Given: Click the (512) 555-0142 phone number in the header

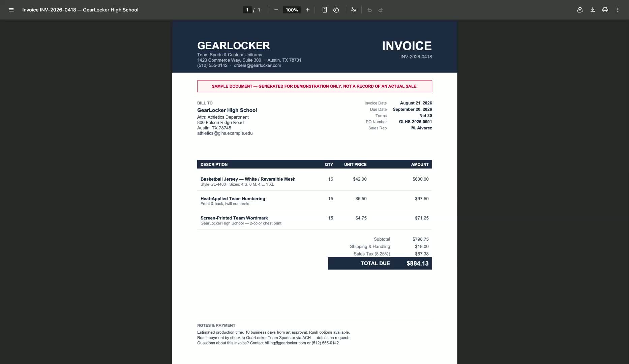Looking at the screenshot, I should (x=212, y=65).
